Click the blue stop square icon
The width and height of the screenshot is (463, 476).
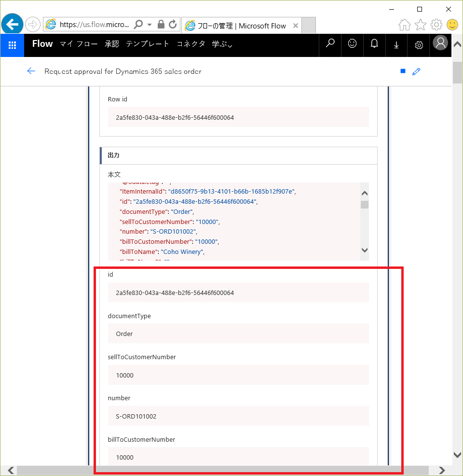point(403,71)
